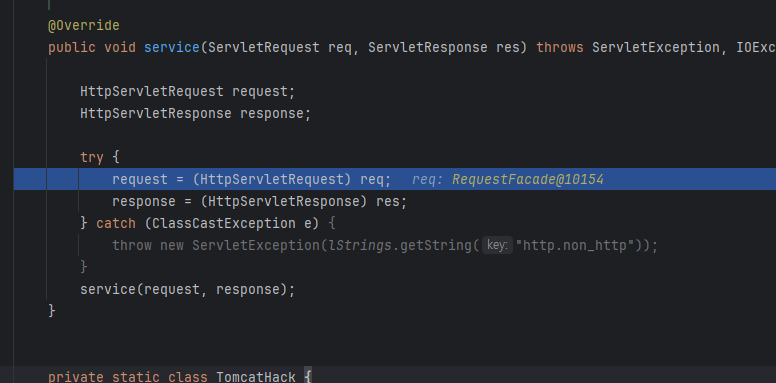776x383 pixels.
Task: Click the response = (HttpServletResponse) res line
Action: point(259,201)
